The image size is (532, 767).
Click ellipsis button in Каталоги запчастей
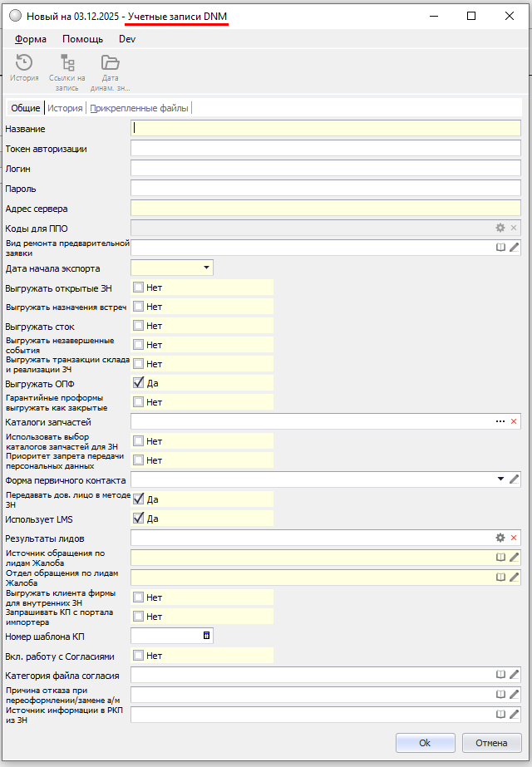tap(500, 422)
